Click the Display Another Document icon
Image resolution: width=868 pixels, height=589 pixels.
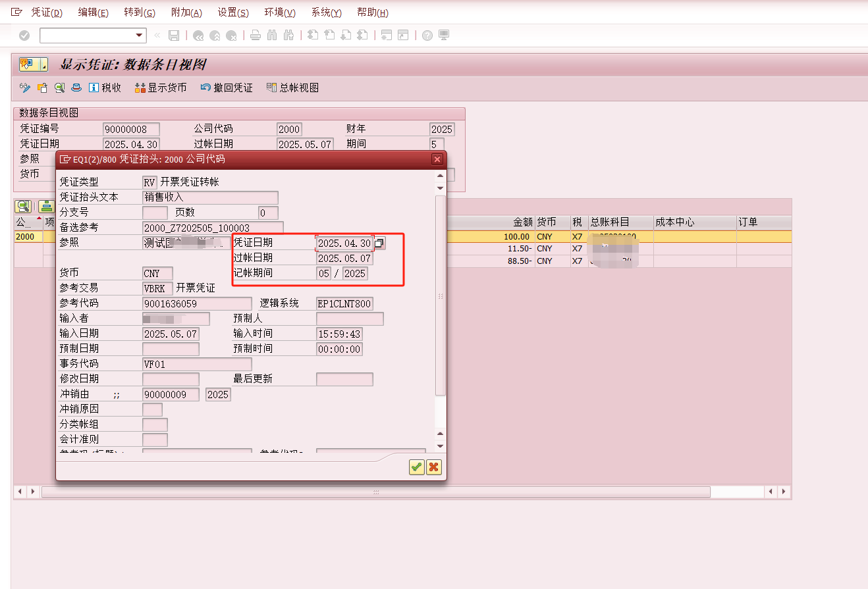tap(42, 88)
